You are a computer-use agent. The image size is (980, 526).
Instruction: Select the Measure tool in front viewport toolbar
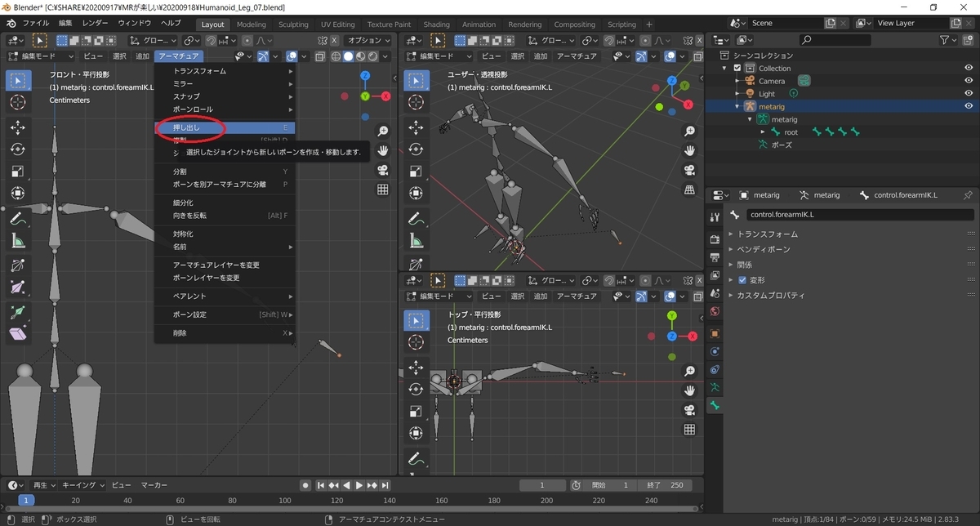17,241
